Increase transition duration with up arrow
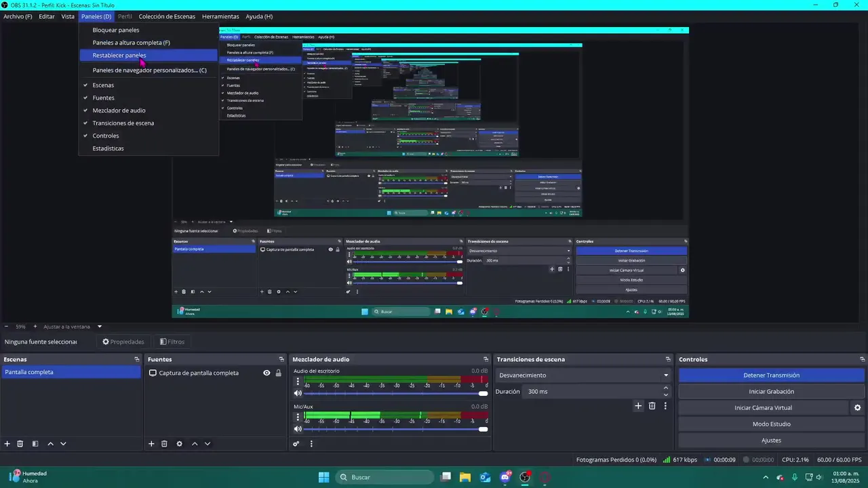The height and width of the screenshot is (488, 868). [x=666, y=388]
